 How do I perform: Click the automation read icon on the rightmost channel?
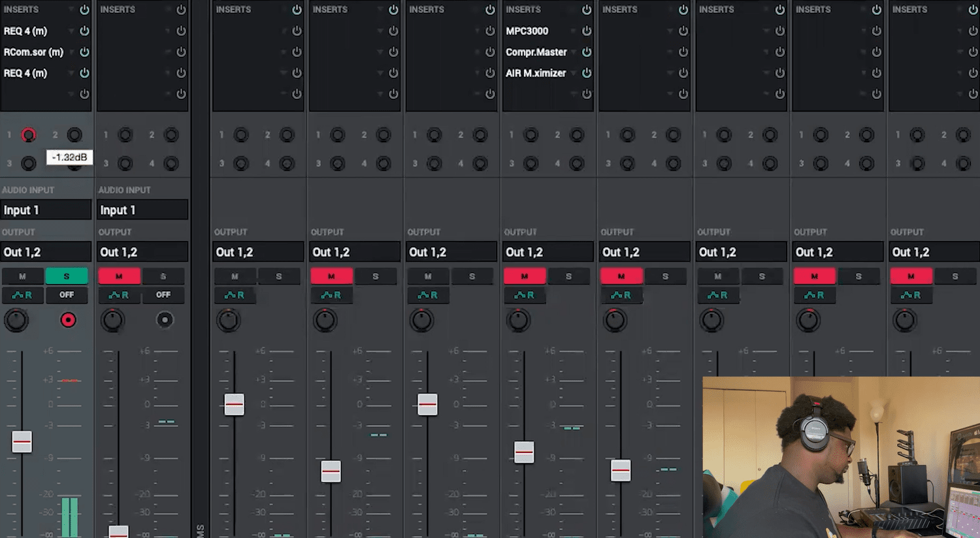click(911, 295)
